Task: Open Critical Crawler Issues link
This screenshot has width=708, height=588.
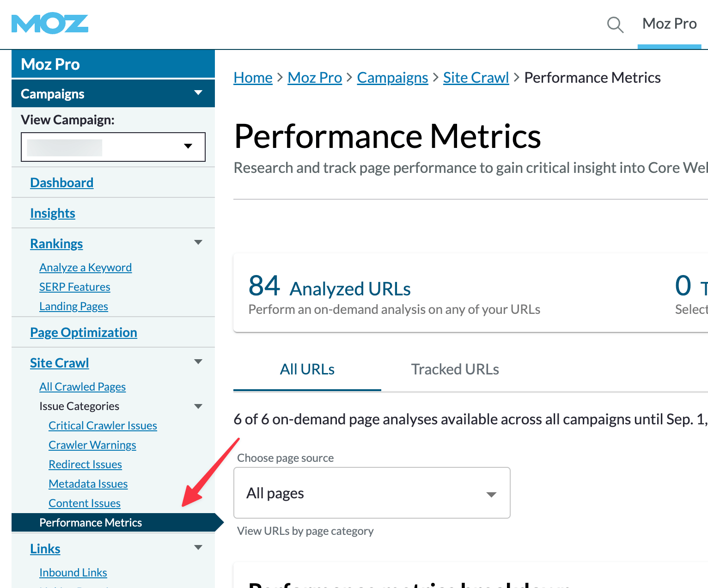Action: coord(103,425)
